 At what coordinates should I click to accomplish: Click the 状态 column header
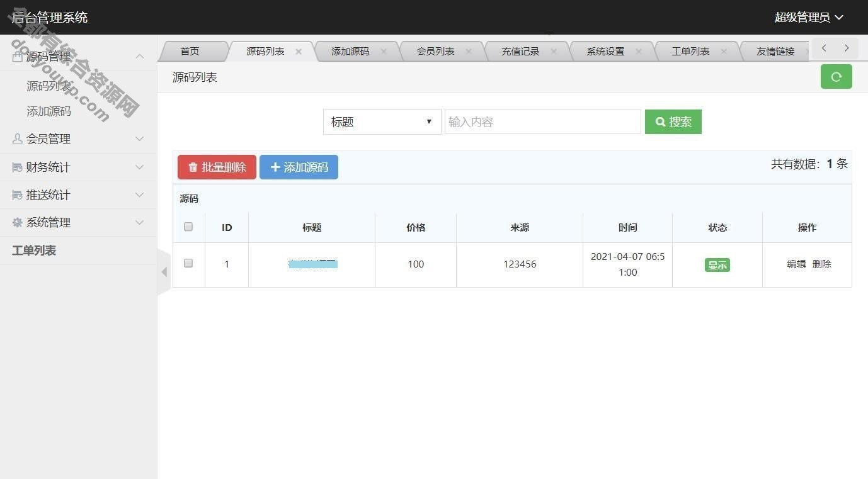click(717, 228)
